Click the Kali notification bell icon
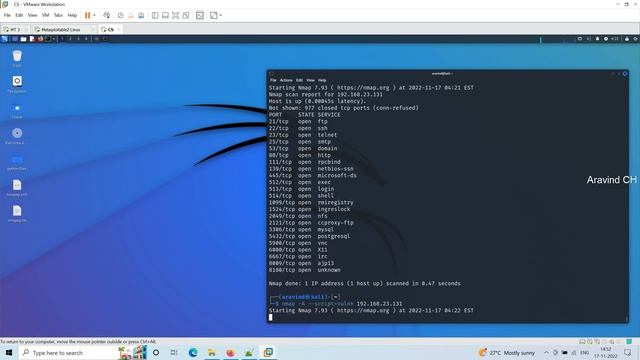640x360 pixels. click(597, 39)
